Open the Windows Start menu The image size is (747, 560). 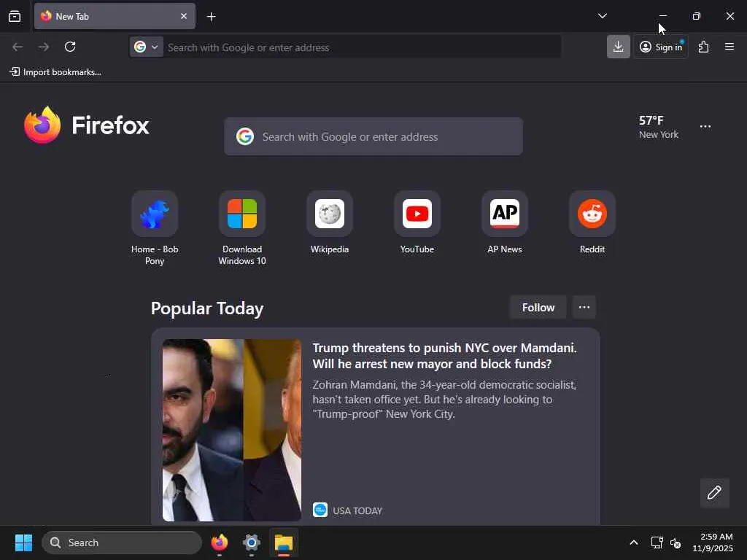click(x=23, y=542)
